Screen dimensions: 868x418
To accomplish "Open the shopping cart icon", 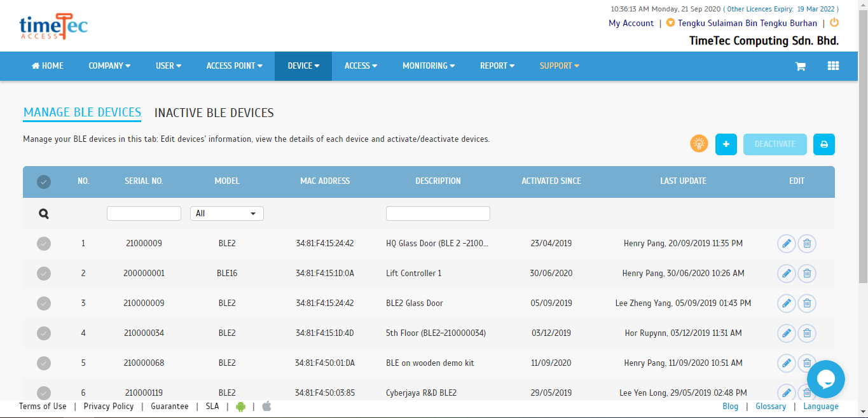I will [801, 66].
